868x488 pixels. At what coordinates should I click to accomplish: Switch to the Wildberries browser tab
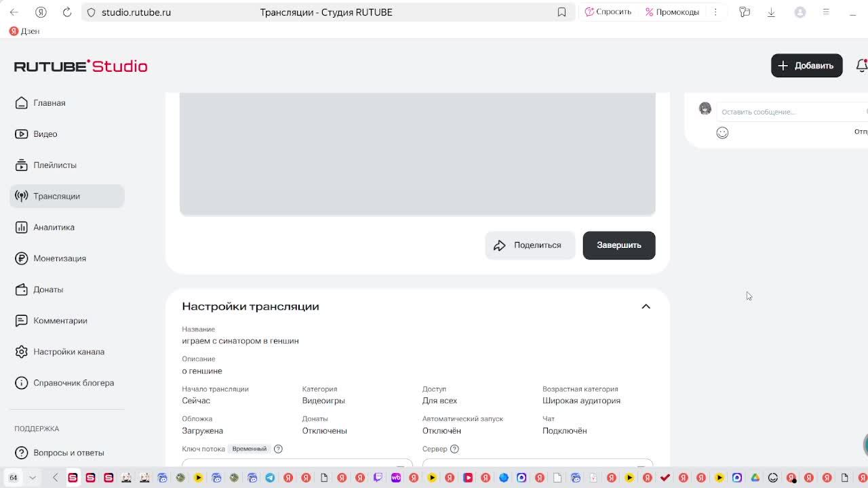396,478
